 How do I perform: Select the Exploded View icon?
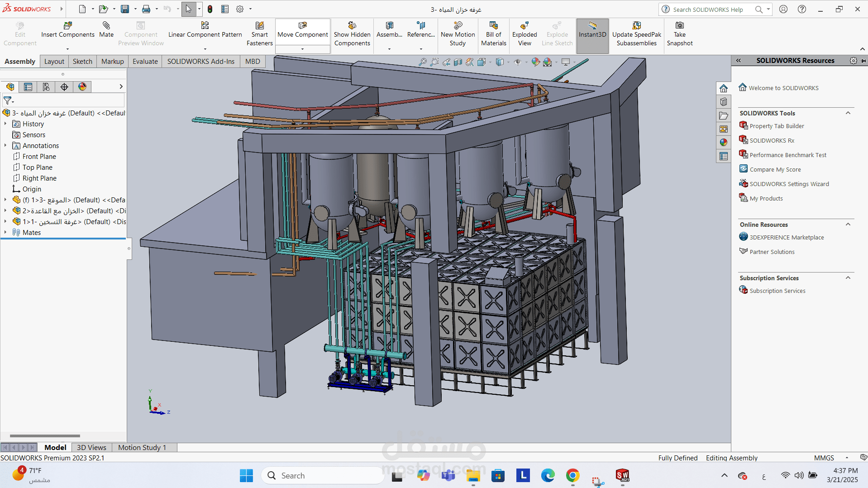525,34
